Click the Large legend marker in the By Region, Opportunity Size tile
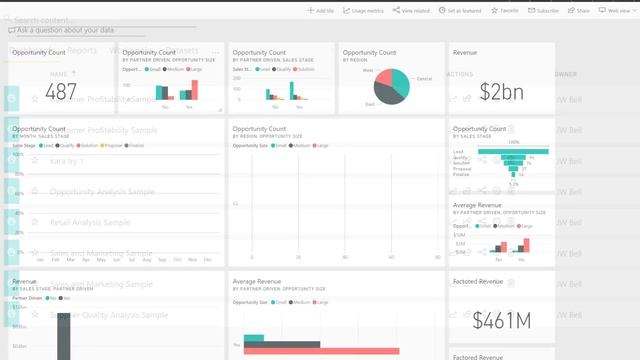Image resolution: width=640 pixels, height=360 pixels. click(x=315, y=146)
